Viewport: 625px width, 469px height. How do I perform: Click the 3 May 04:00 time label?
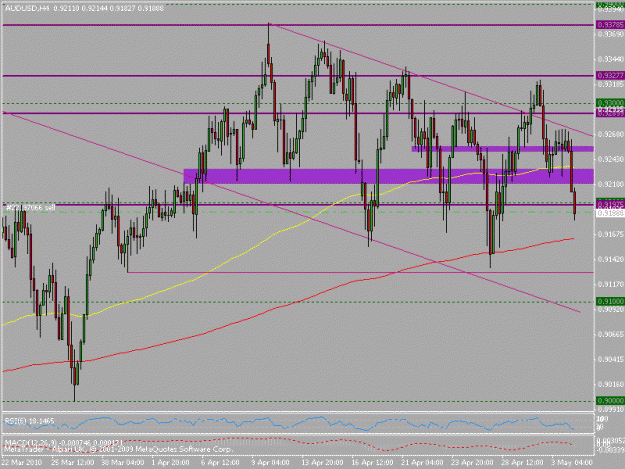point(571,463)
